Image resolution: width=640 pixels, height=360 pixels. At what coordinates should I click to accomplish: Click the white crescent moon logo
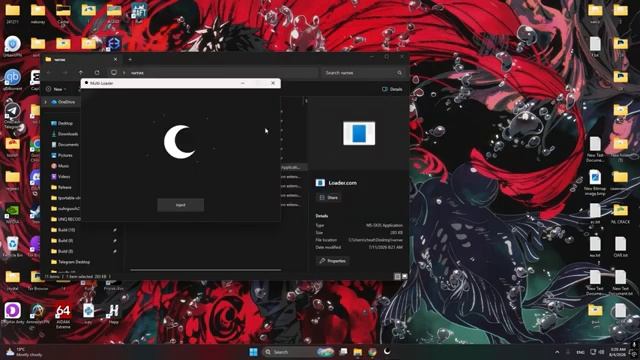(x=179, y=142)
